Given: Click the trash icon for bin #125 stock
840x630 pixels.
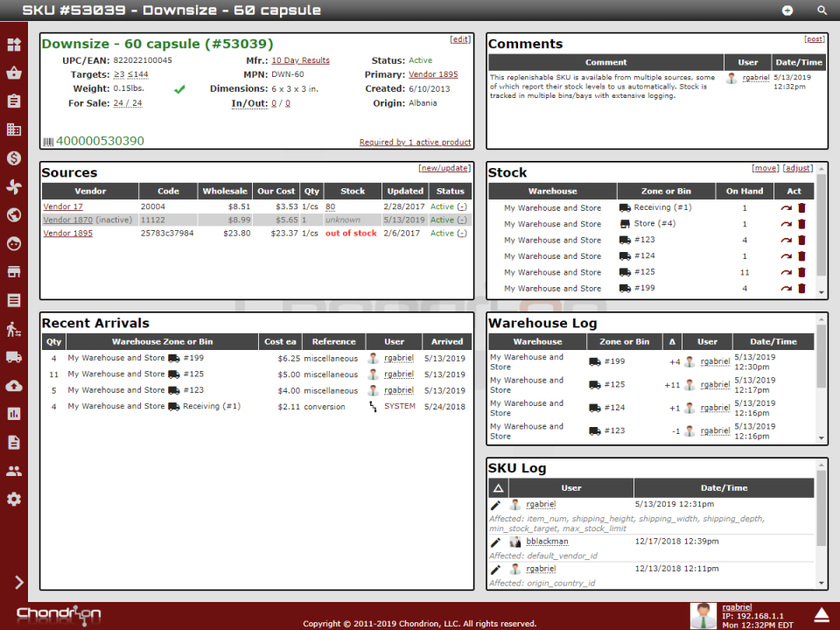Looking at the screenshot, I should pos(802,272).
